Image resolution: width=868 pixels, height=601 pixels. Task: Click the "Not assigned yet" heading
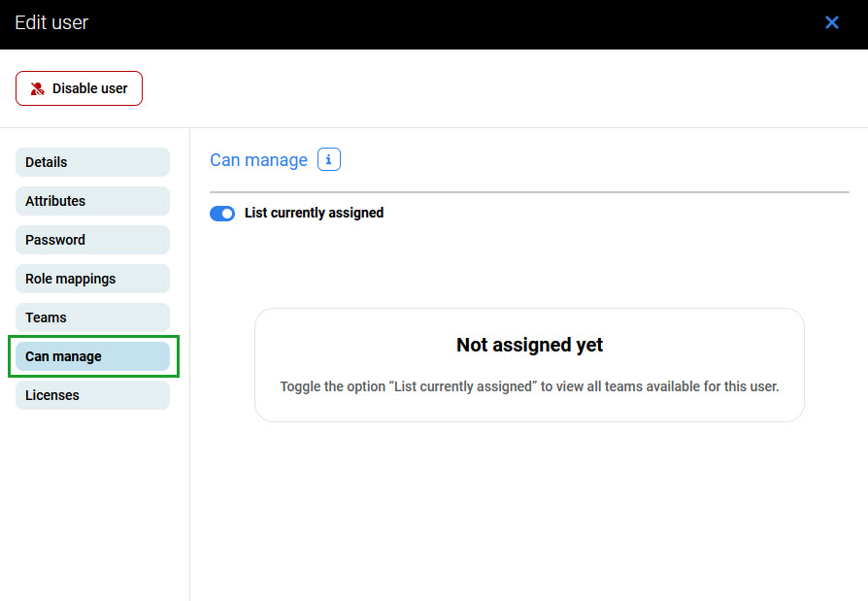click(529, 345)
